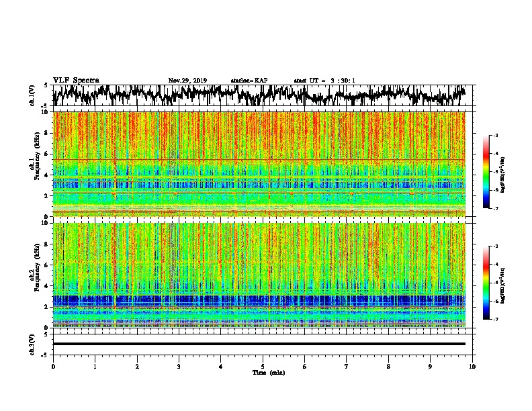The height and width of the screenshot is (411, 532).
Task: Click the "-3" tick on ch.1 colorbar
Action: tap(495, 135)
